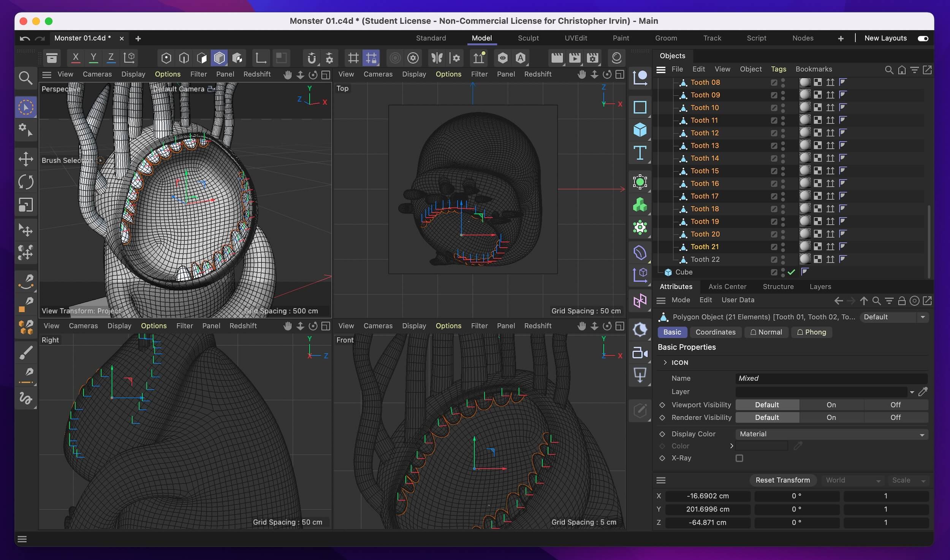
Task: Switch to the Axis Center tab
Action: [x=727, y=287]
